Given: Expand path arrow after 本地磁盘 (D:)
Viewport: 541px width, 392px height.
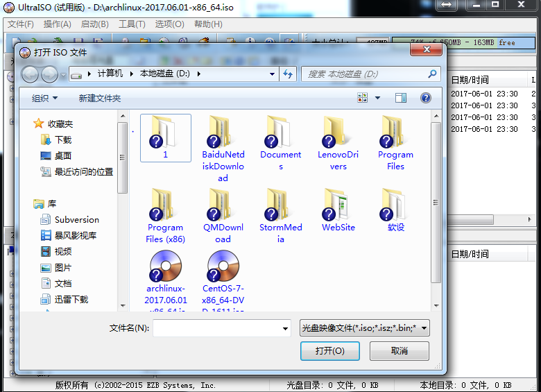Looking at the screenshot, I should point(199,74).
